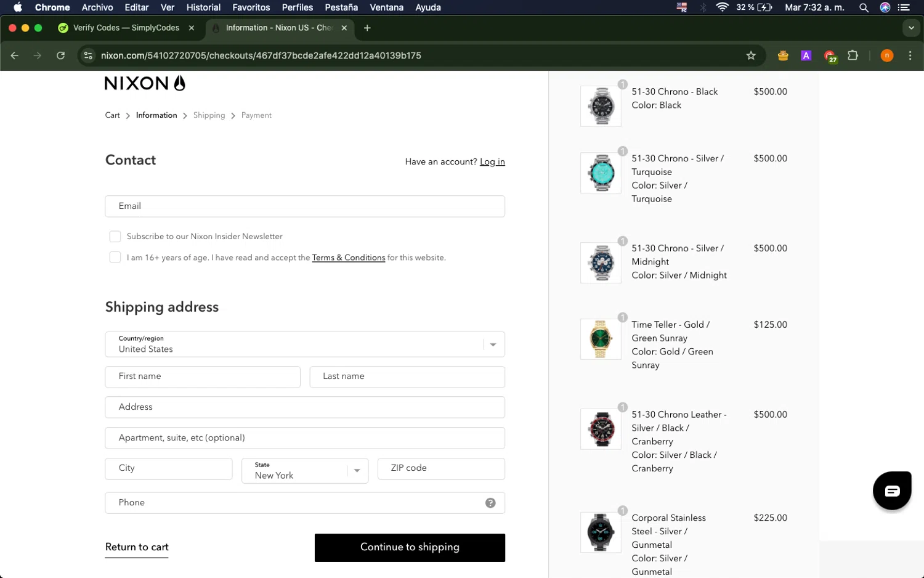
Task: Open the Chrome three-dot menu
Action: click(x=910, y=55)
